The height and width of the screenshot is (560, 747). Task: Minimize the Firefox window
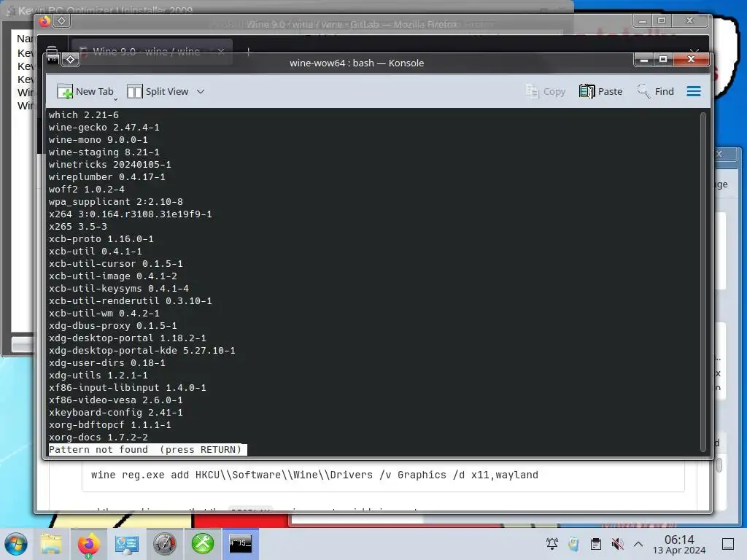[642, 20]
